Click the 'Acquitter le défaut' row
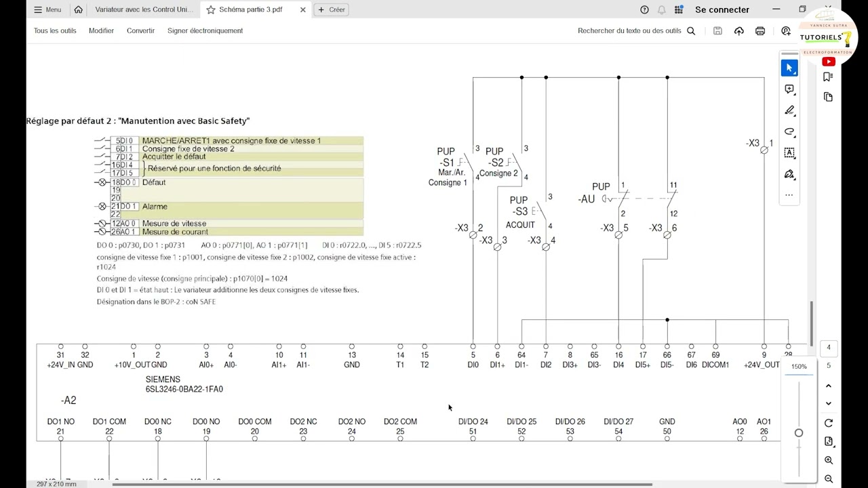The image size is (868, 488). point(237,157)
